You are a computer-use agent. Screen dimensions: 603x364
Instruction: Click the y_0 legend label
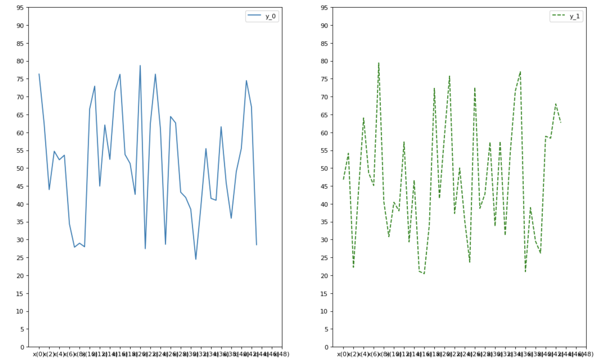(270, 16)
